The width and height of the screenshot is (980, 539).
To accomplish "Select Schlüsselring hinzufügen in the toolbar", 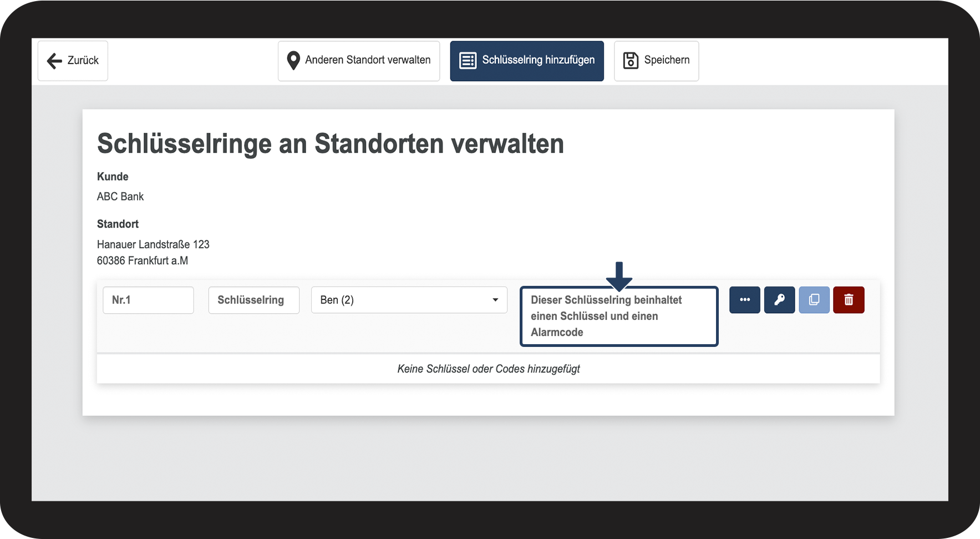I will click(x=526, y=61).
